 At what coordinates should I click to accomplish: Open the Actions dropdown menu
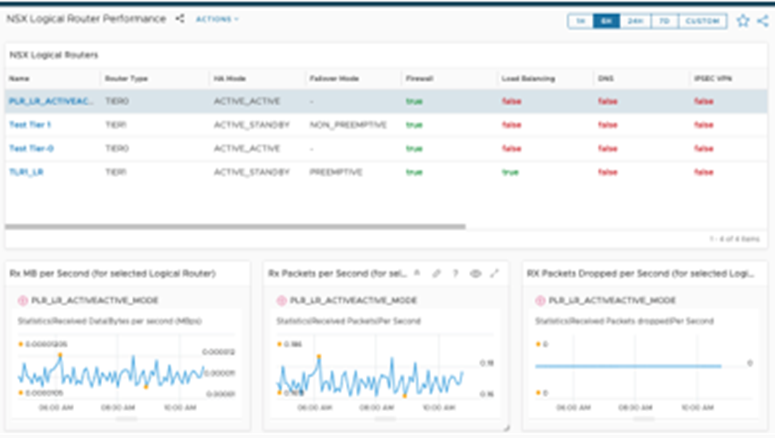tap(217, 19)
